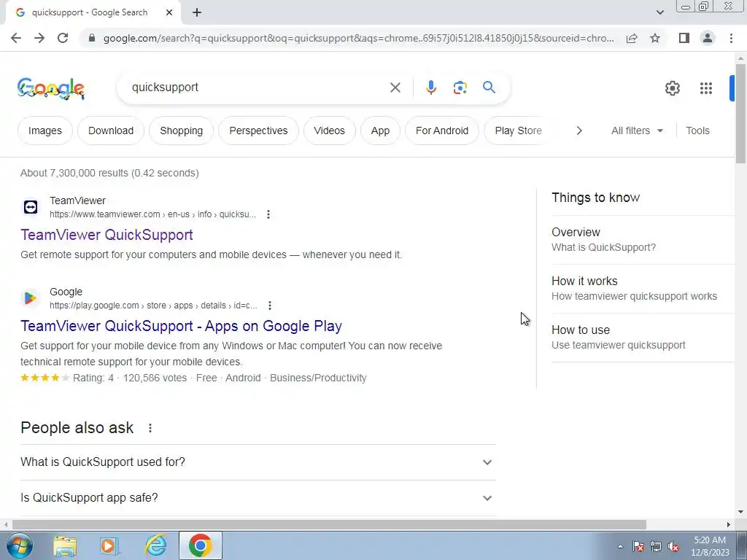Image resolution: width=747 pixels, height=560 pixels.
Task: Go forward with the browser forward arrow
Action: [x=39, y=38]
